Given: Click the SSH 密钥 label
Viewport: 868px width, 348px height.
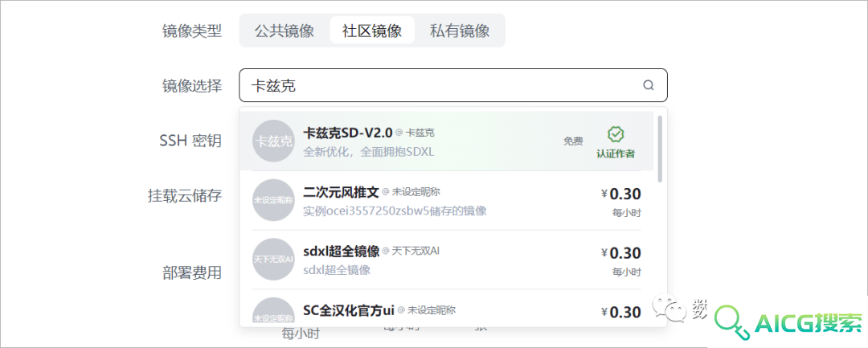Looking at the screenshot, I should coord(190,141).
